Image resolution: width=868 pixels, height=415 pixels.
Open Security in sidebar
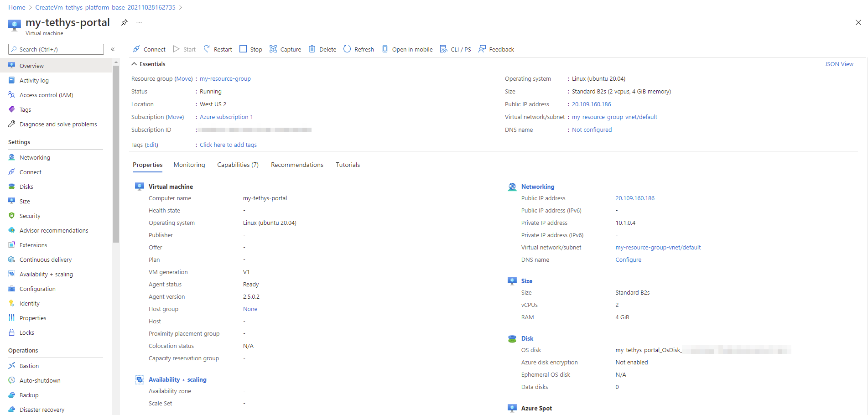(30, 216)
